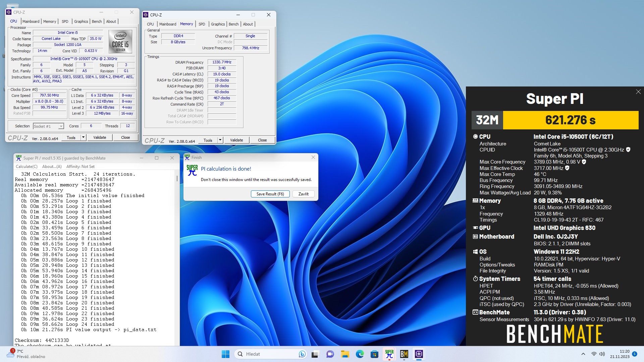The width and height of the screenshot is (644, 362).
Task: Open the Teams Chat taskbar icon
Action: pos(330,354)
